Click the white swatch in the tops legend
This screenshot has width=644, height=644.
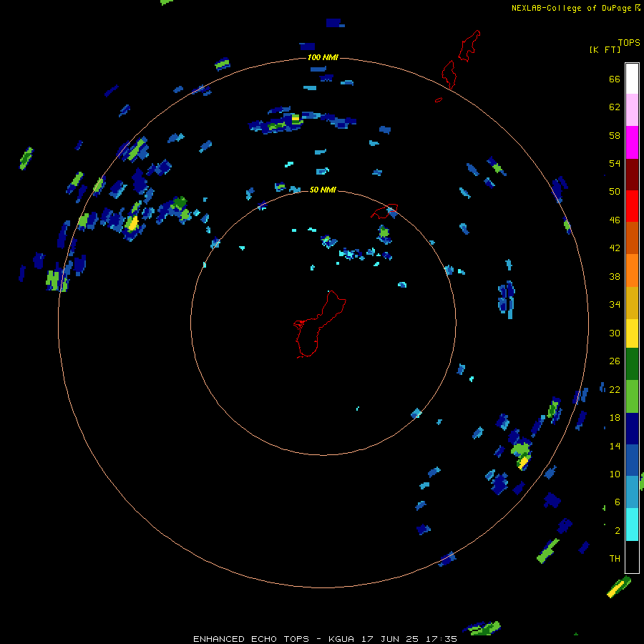[632, 79]
